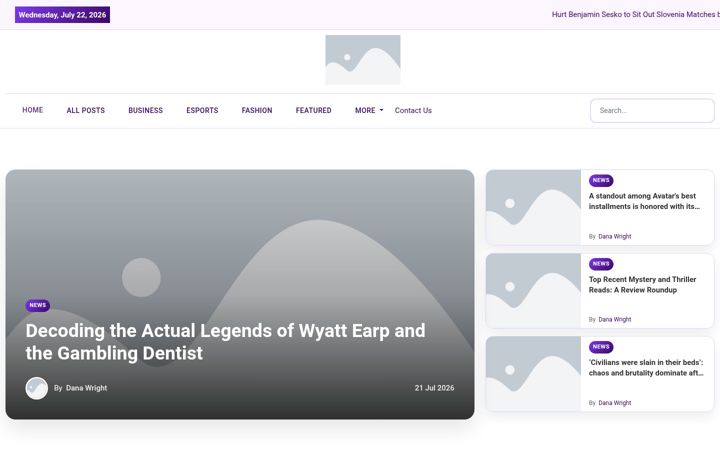720x450 pixels.
Task: Expand the MORE dropdown menu
Action: point(369,110)
